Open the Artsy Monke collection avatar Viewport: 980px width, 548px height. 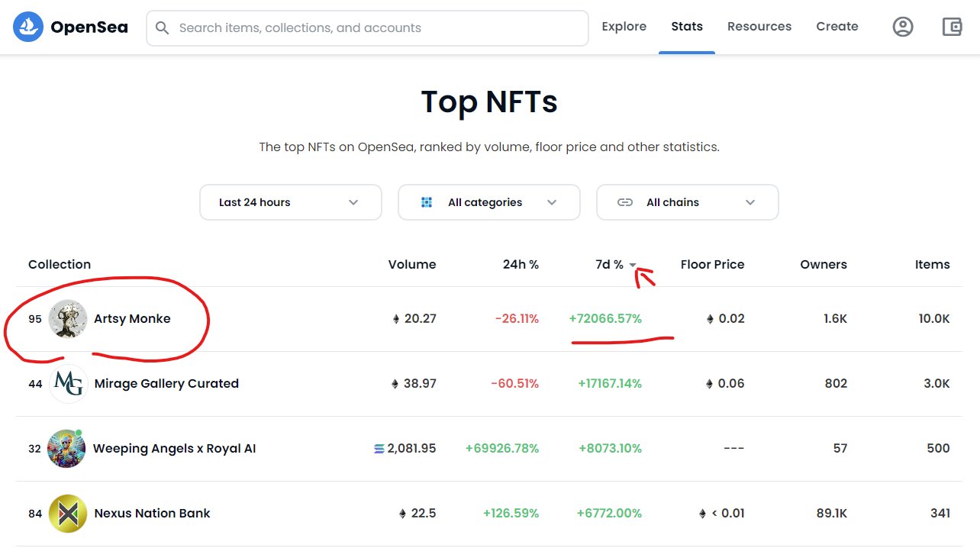pos(68,319)
